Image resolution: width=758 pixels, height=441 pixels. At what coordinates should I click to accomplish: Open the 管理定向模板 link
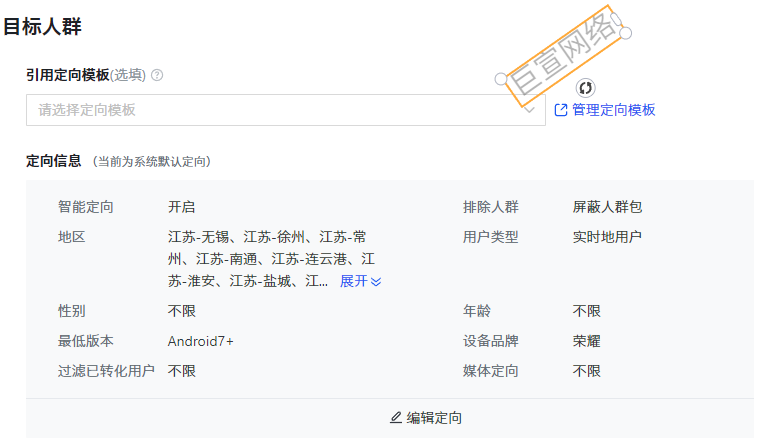(x=613, y=110)
